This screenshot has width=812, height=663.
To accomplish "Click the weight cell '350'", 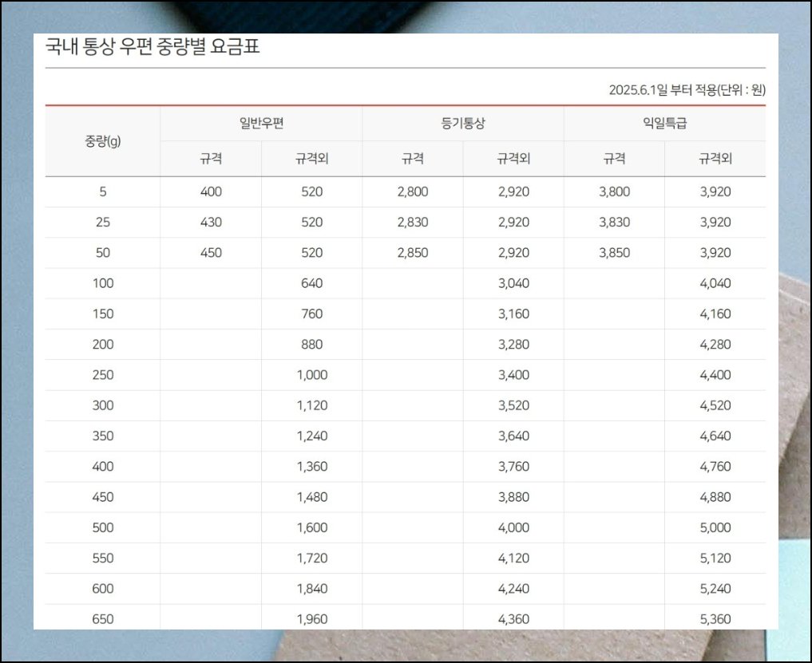I will click(102, 436).
